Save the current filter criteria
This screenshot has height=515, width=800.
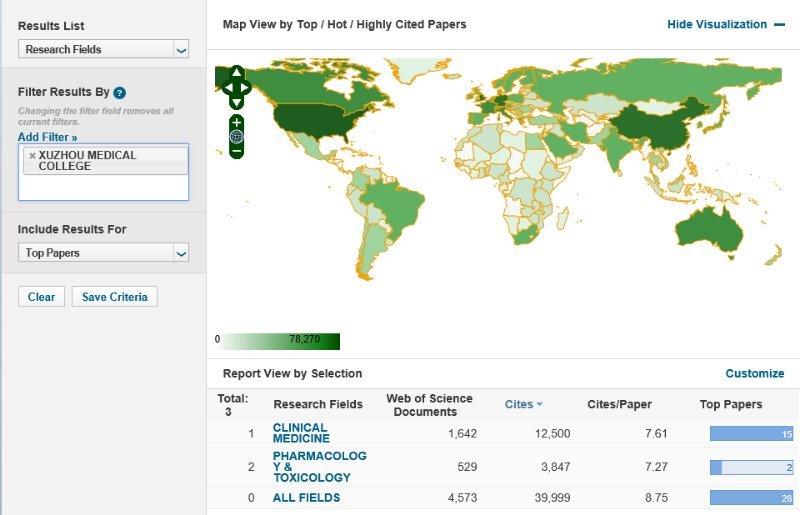click(x=114, y=297)
